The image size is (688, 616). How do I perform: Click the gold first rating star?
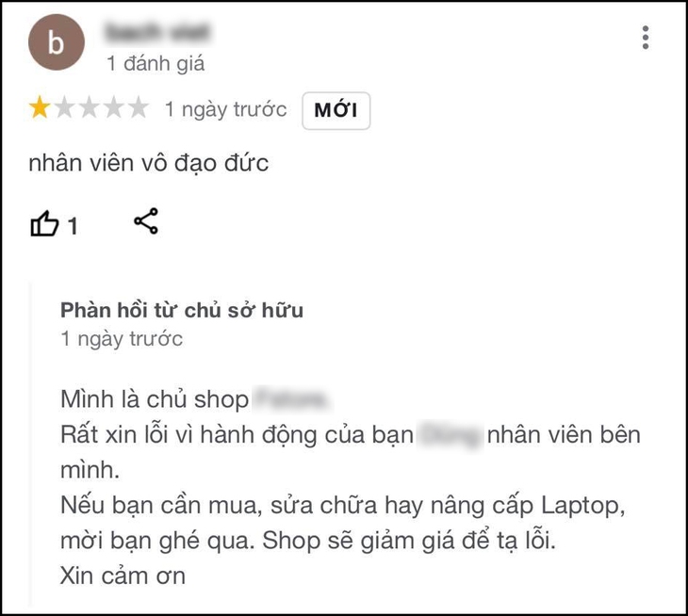tap(40, 107)
